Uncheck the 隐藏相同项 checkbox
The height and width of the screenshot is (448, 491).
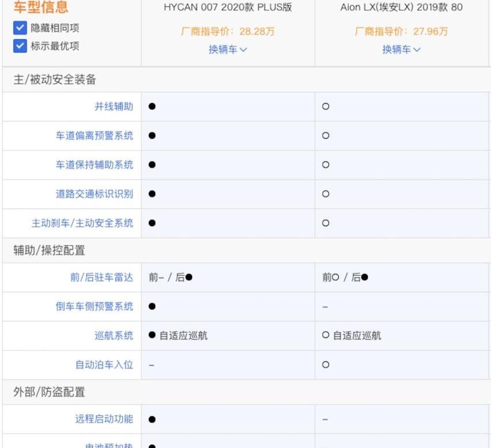click(20, 28)
